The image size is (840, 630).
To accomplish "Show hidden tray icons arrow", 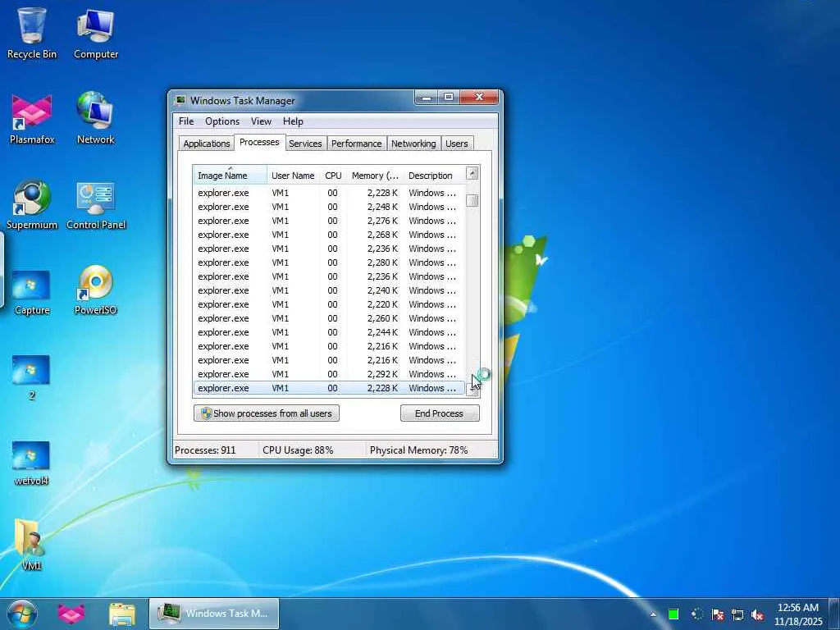I will coord(653,614).
